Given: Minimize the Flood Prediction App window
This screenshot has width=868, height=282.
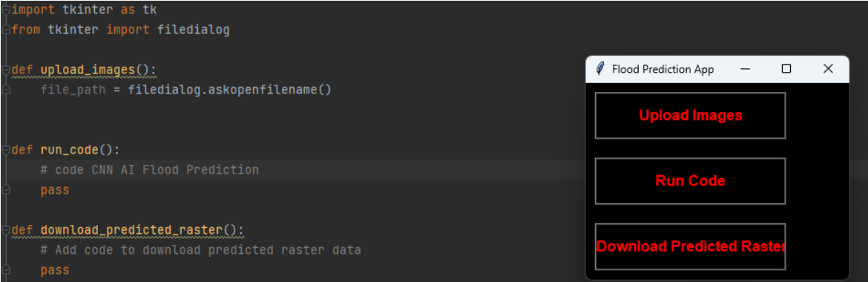Looking at the screenshot, I should pyautogui.click(x=745, y=69).
